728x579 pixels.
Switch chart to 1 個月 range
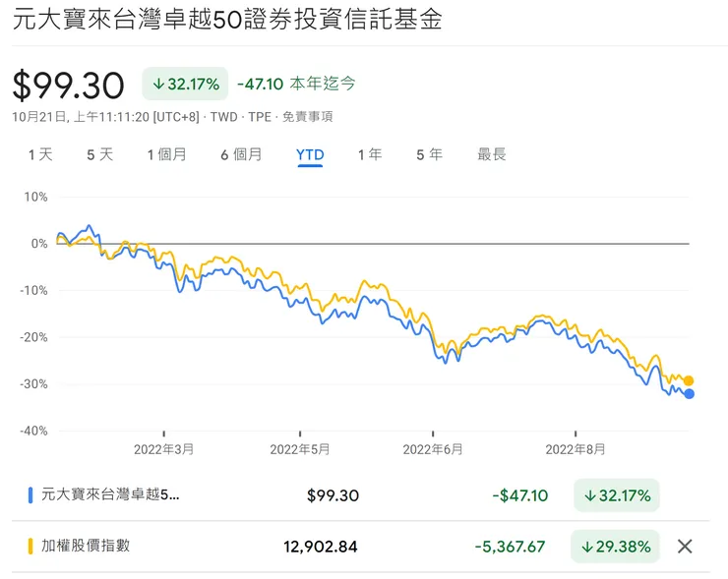point(166,154)
